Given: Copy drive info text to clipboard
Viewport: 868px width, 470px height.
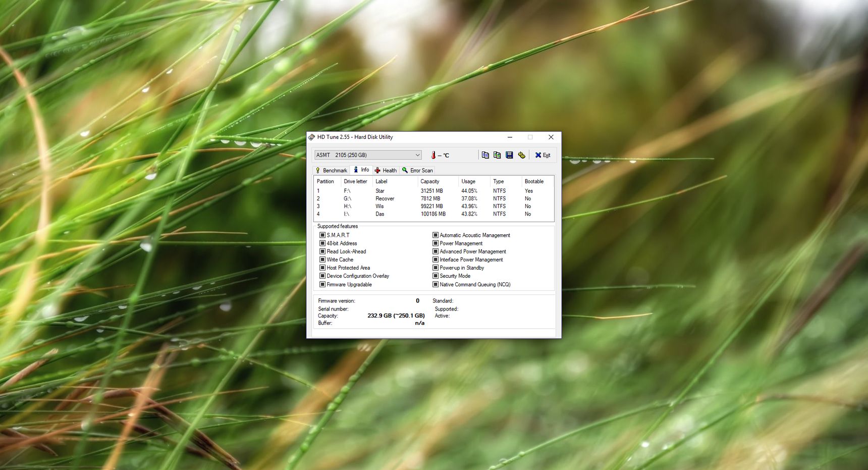Looking at the screenshot, I should 485,155.
